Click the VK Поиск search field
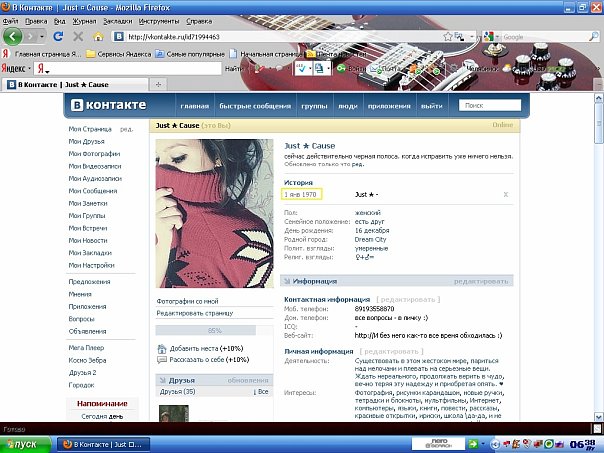This screenshot has height=453, width=604. (490, 105)
